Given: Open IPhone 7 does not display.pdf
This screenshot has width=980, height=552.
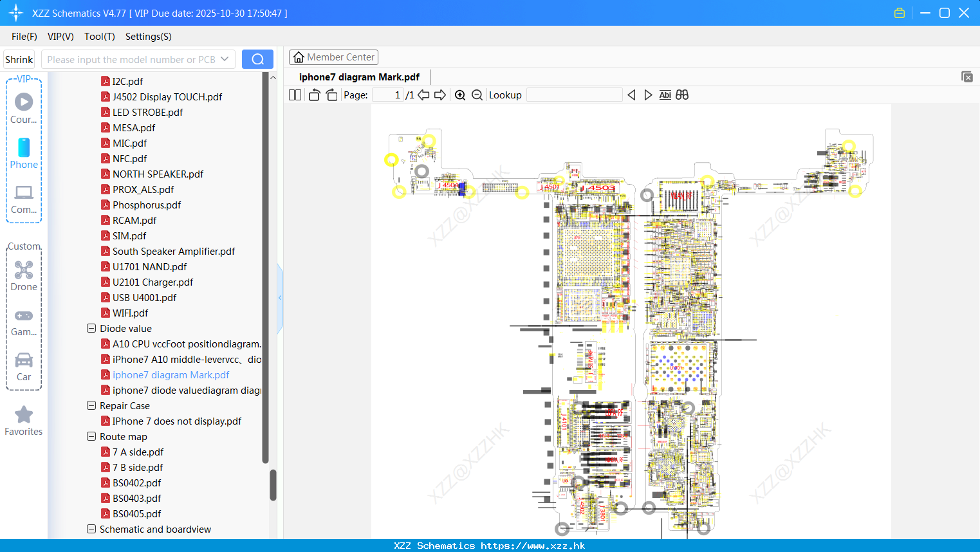Looking at the screenshot, I should (177, 421).
